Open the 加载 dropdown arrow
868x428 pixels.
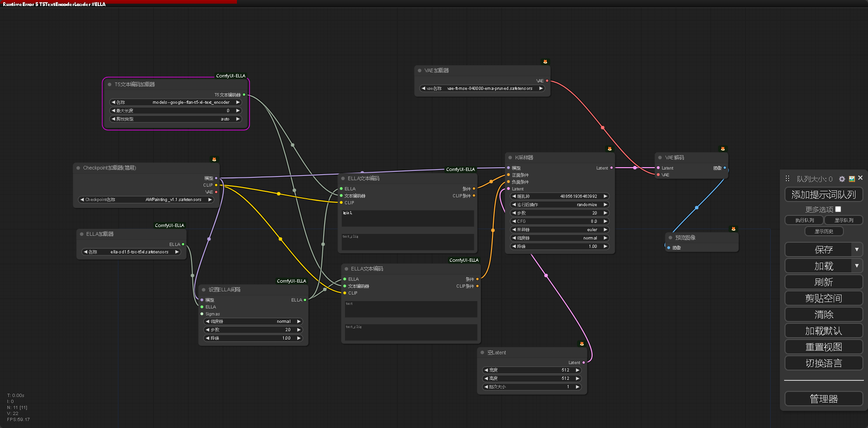coord(857,266)
